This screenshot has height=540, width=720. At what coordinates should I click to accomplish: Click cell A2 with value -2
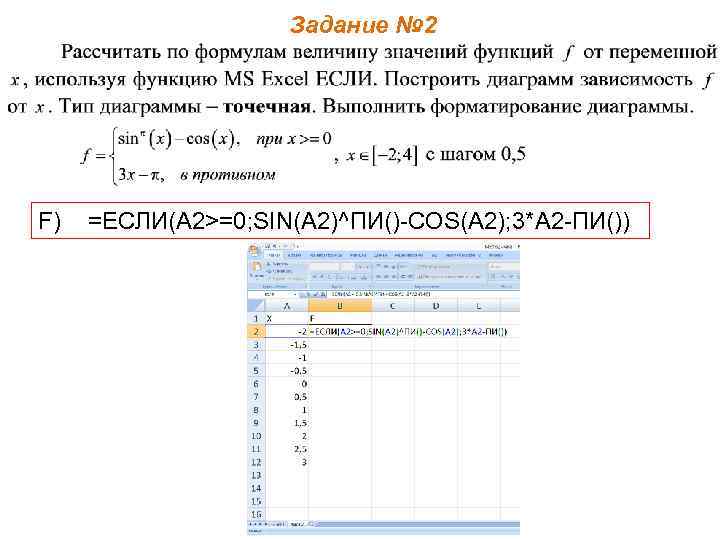pos(287,332)
